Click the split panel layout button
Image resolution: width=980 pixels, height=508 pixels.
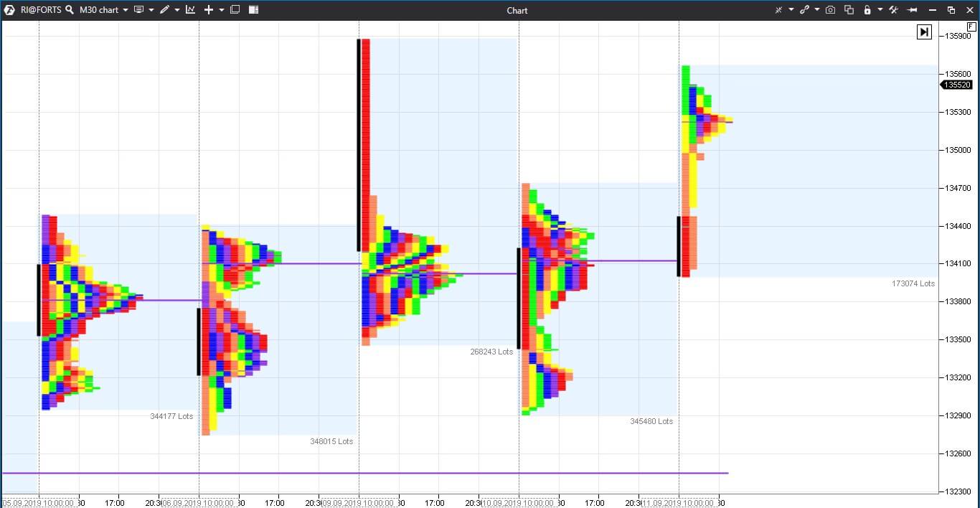pos(253,10)
